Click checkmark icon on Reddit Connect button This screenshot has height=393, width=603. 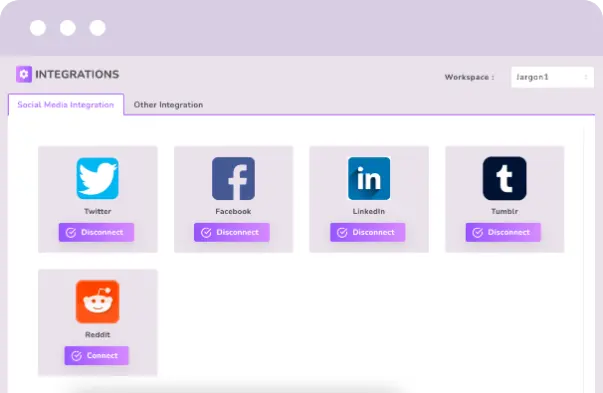point(77,356)
